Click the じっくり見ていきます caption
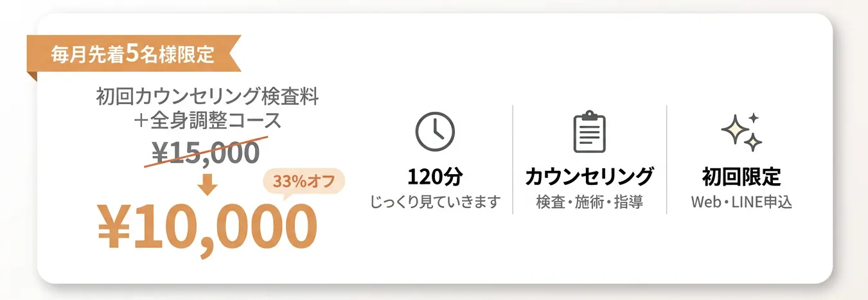Image resolution: width=868 pixels, height=300 pixels. [435, 203]
